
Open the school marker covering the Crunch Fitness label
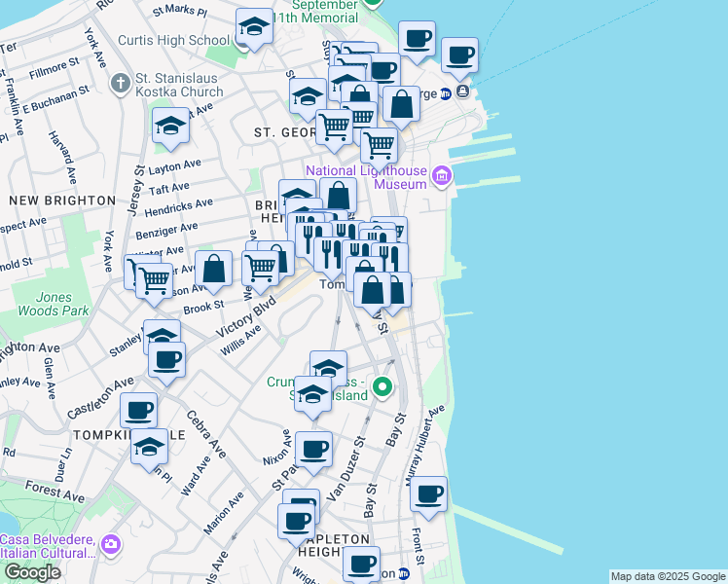(x=313, y=395)
